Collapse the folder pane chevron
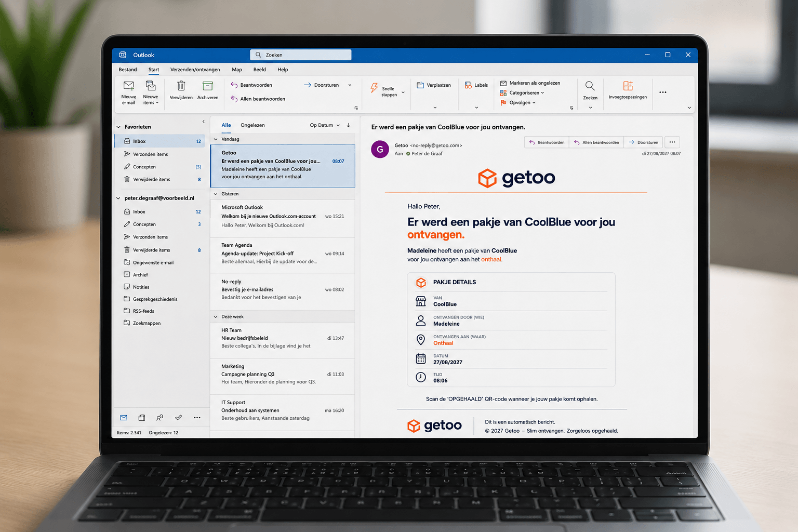Viewport: 798px width, 532px height. [203, 122]
